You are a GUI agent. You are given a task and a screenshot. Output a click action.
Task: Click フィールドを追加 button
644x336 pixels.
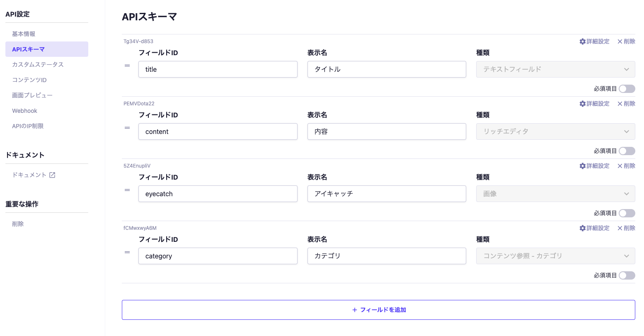[x=378, y=310]
